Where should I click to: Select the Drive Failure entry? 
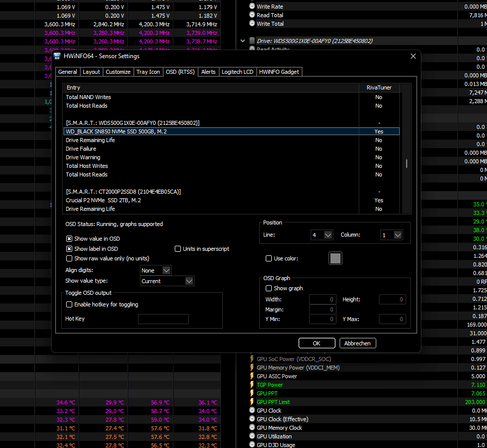coord(231,149)
